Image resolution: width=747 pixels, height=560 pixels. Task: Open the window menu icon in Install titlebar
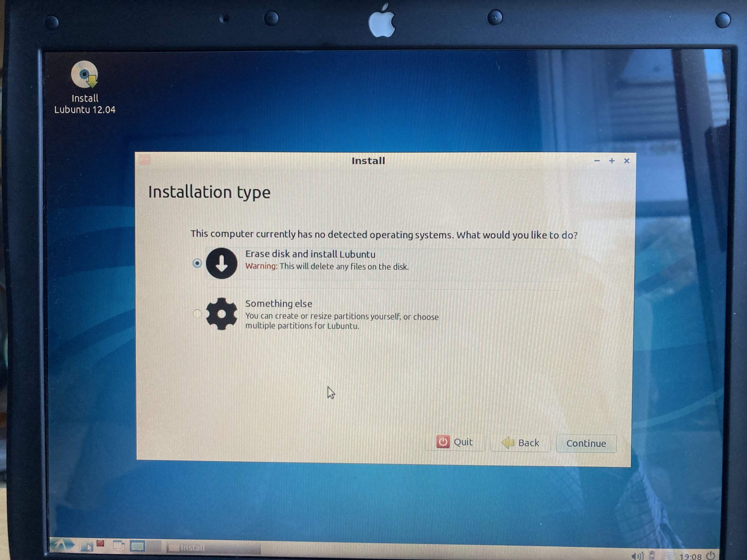[x=145, y=161]
